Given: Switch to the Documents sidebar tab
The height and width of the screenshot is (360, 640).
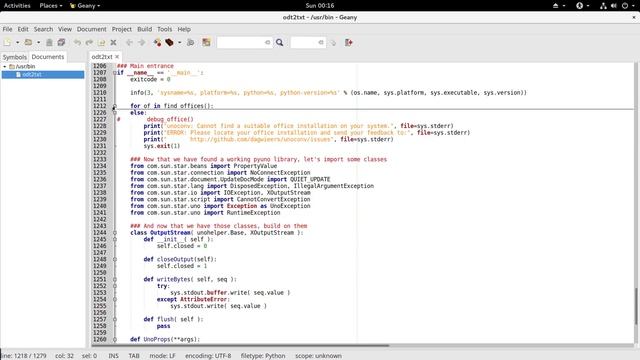Looking at the screenshot, I should tap(48, 57).
